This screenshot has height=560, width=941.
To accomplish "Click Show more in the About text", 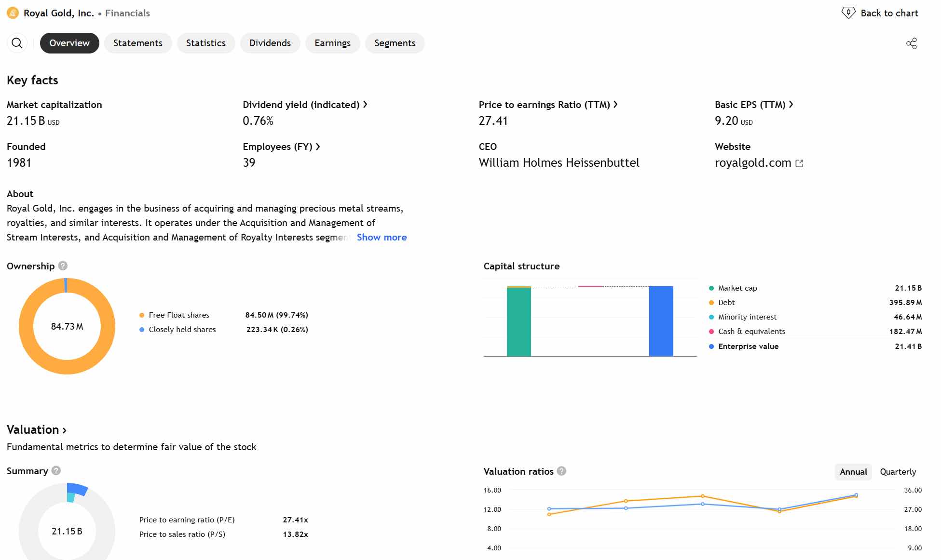I will (x=382, y=237).
